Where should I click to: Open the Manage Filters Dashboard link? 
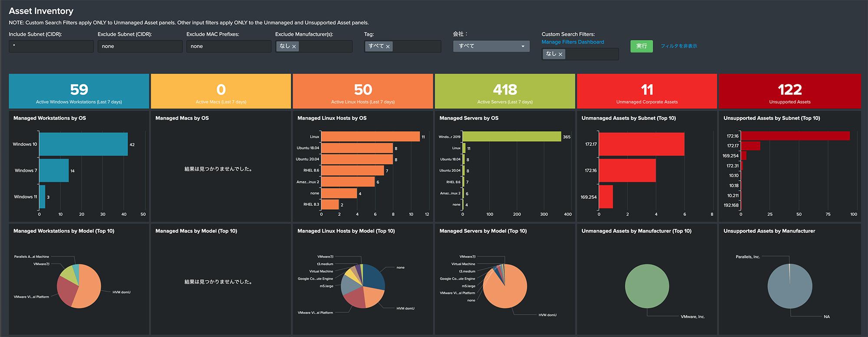click(x=573, y=42)
